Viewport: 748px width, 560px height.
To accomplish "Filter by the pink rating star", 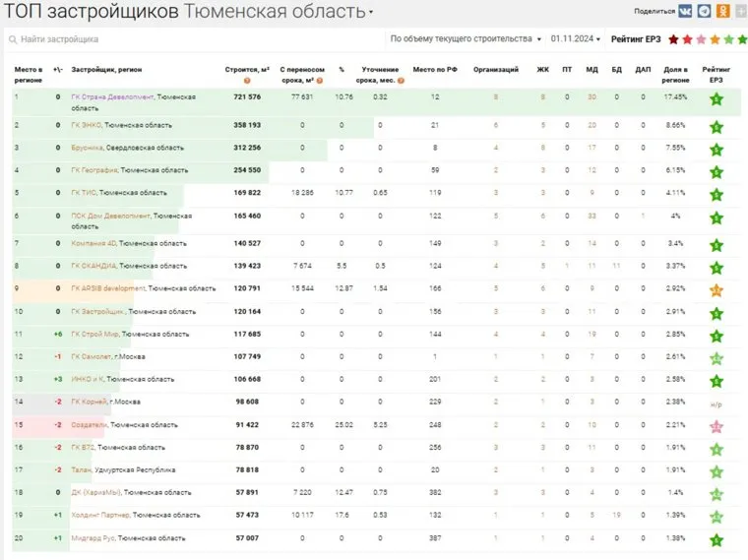I will 701,39.
